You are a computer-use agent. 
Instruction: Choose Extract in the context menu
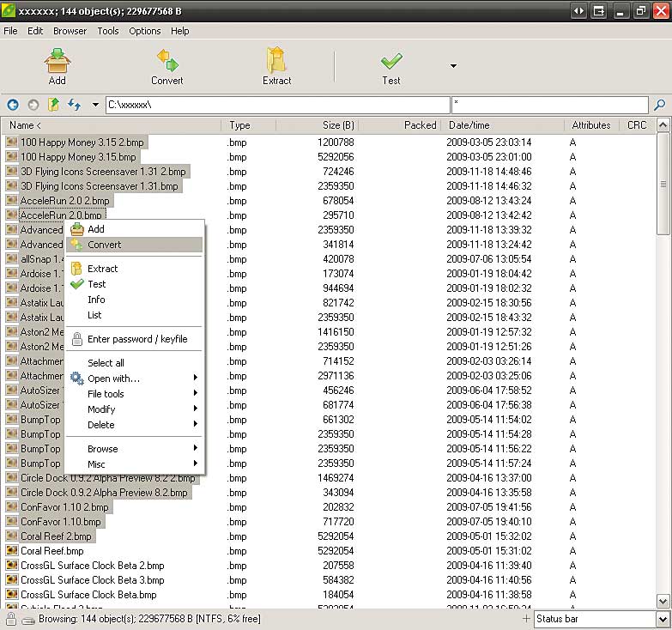(x=134, y=269)
